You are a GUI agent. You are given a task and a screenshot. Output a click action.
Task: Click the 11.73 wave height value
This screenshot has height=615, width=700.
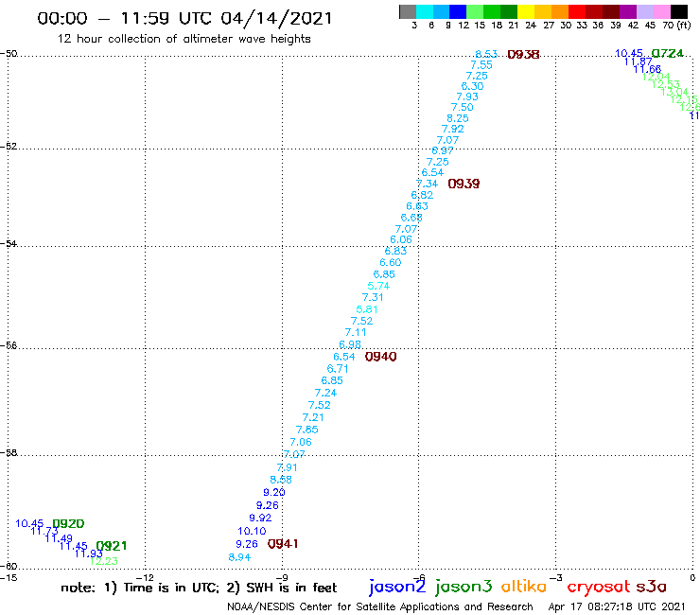44,531
